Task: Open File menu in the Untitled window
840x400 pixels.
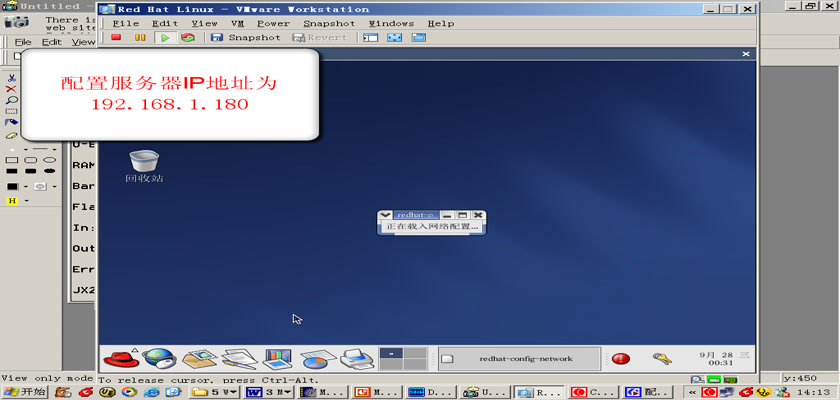Action: tap(23, 42)
